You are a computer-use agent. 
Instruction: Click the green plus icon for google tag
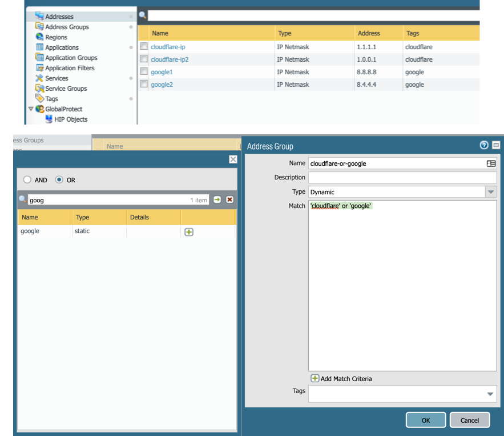point(189,232)
